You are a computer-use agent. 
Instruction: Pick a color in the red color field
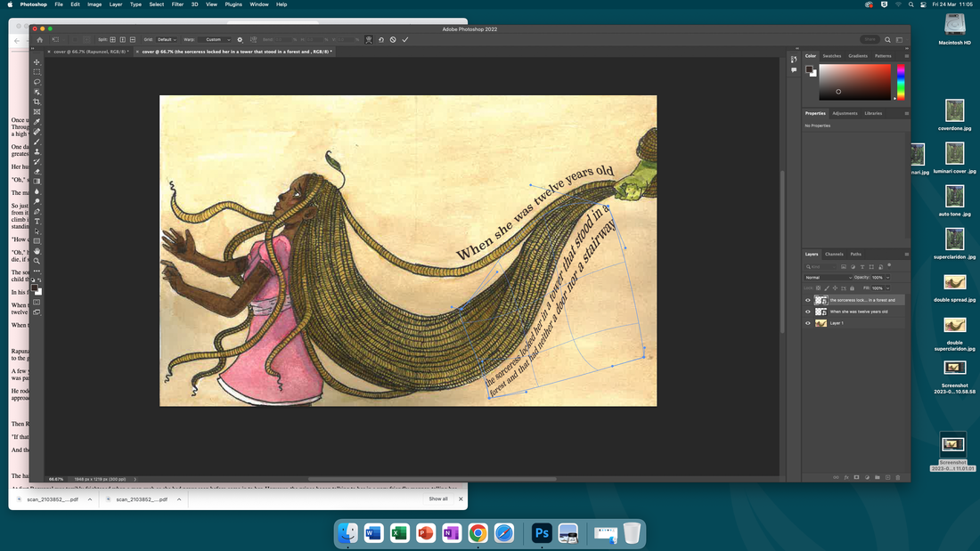coord(855,82)
